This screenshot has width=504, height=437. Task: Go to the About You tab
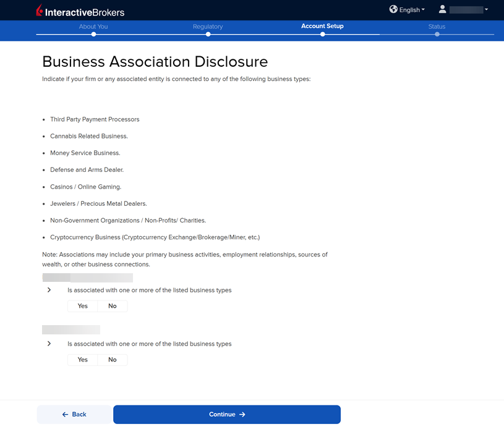(x=93, y=27)
